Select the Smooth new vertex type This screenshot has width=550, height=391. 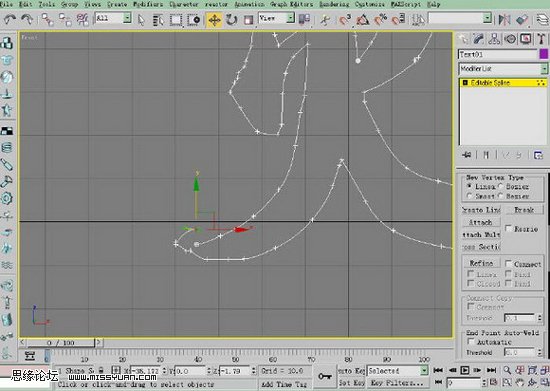[469, 196]
